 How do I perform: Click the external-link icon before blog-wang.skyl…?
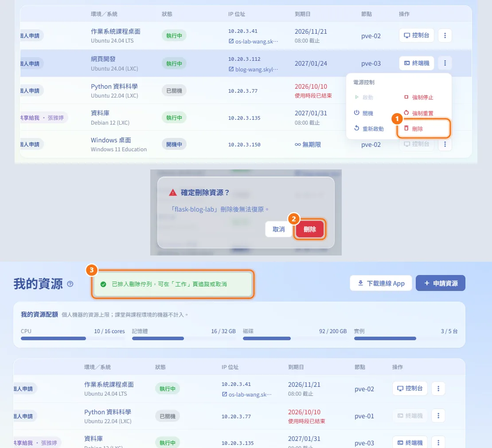click(231, 69)
